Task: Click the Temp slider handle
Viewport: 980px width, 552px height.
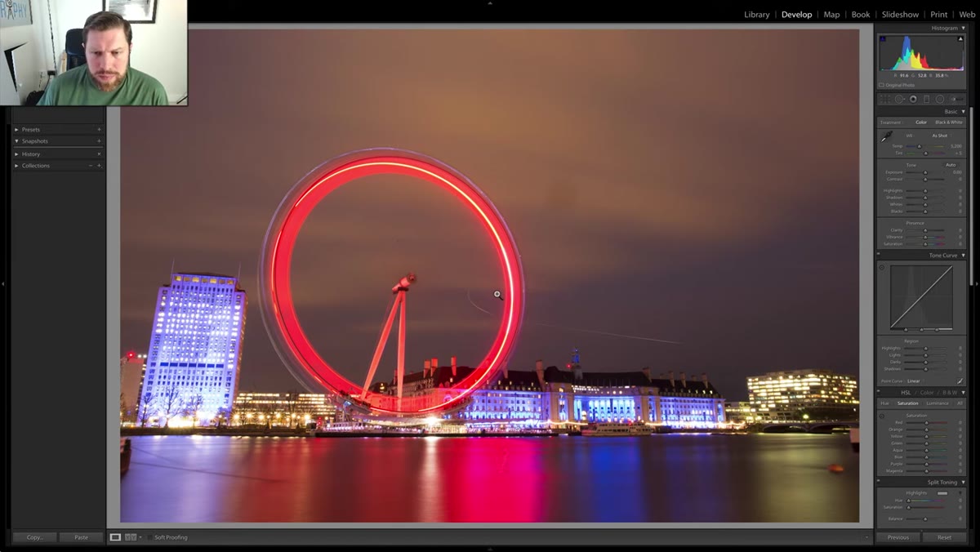Action: click(x=919, y=146)
